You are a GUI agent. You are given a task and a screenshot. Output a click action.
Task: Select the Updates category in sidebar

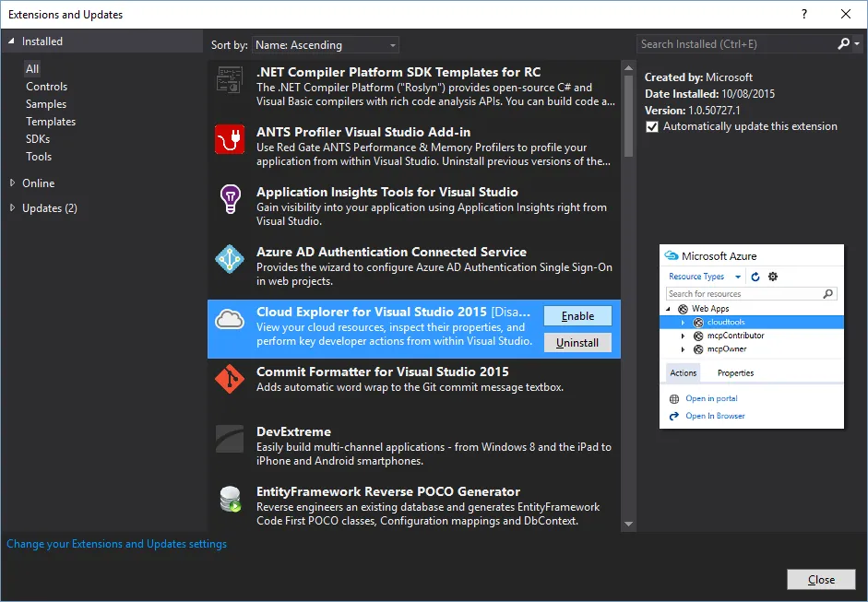coord(48,207)
